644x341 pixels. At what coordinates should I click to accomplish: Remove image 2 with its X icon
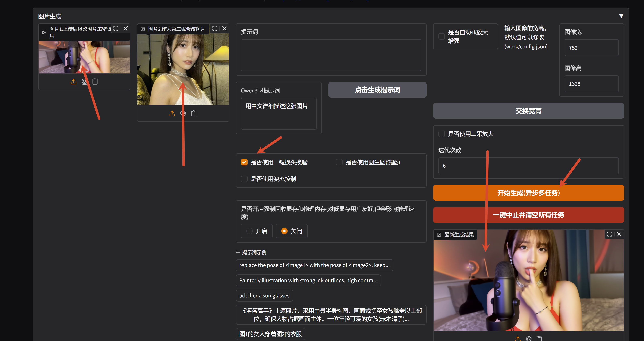click(224, 29)
